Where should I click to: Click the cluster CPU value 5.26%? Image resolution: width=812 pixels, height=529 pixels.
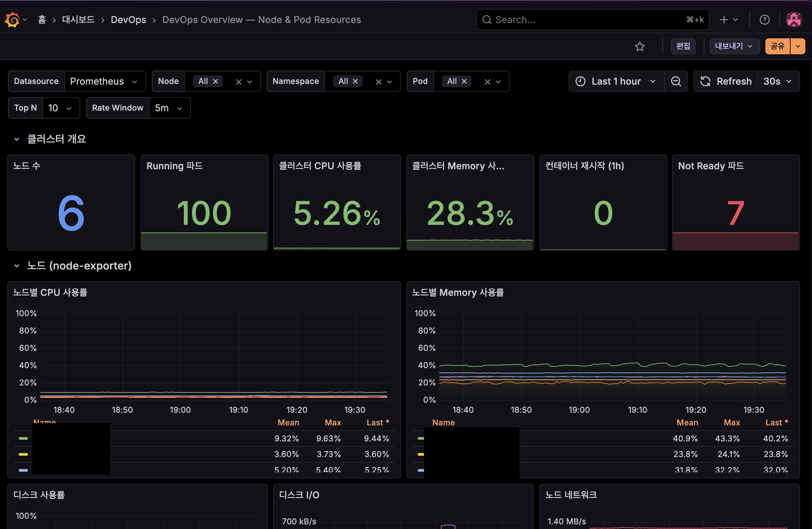click(x=336, y=213)
